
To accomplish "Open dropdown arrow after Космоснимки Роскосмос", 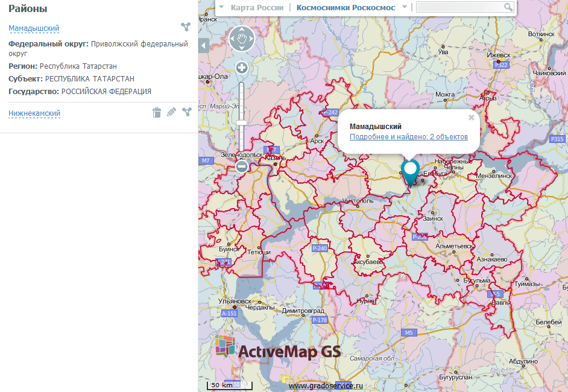I will pos(404,7).
